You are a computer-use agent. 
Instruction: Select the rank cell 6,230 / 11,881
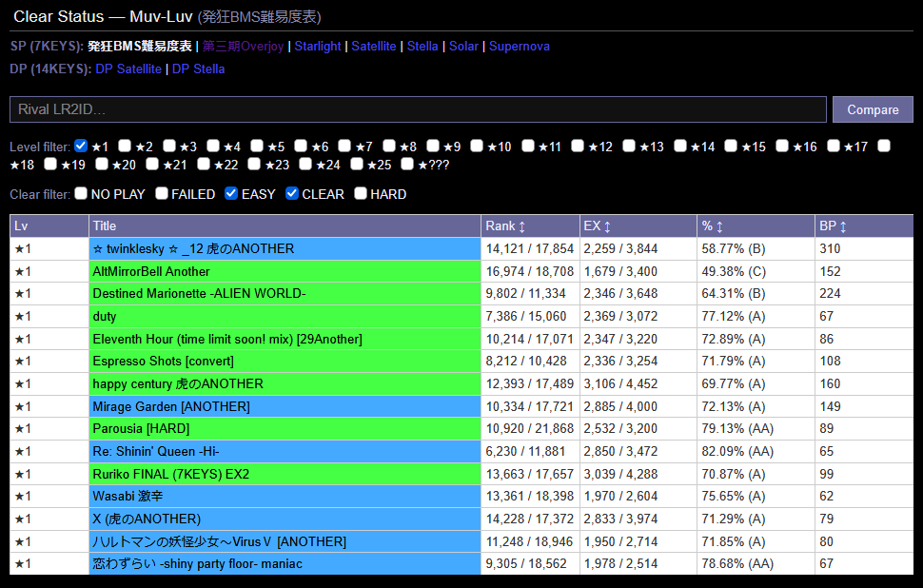pyautogui.click(x=530, y=451)
